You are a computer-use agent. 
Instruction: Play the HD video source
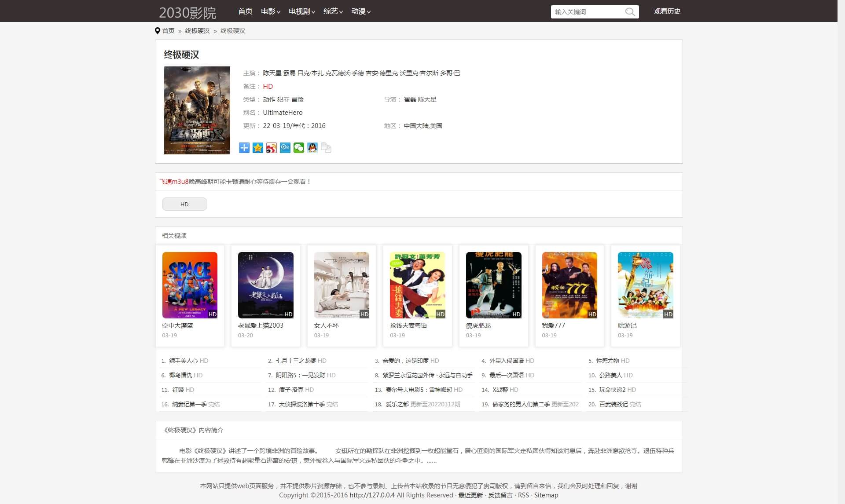(184, 204)
